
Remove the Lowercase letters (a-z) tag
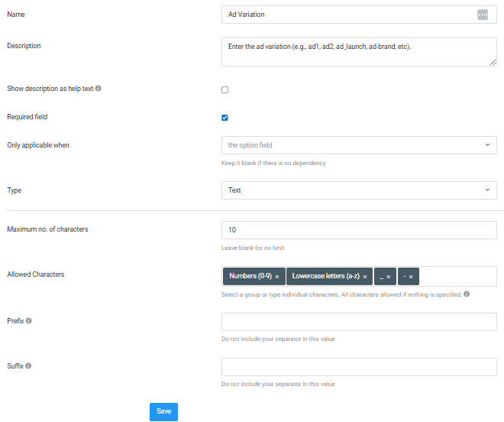[x=365, y=277]
